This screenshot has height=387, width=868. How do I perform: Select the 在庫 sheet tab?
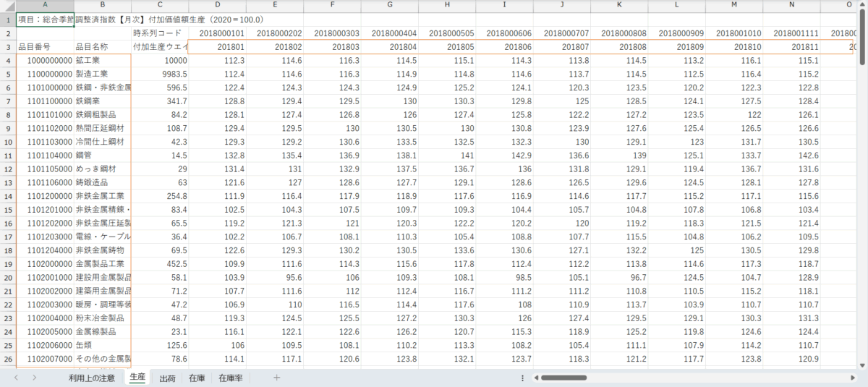pyautogui.click(x=197, y=378)
